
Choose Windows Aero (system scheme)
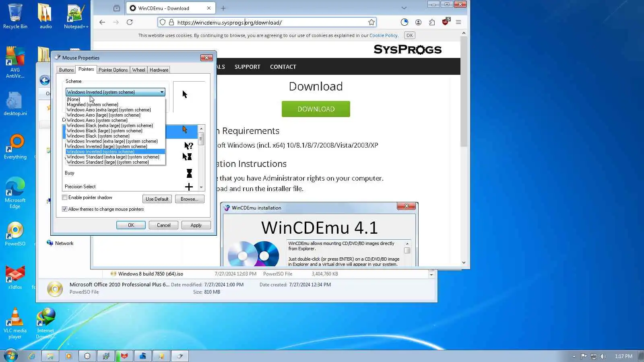(x=116, y=120)
